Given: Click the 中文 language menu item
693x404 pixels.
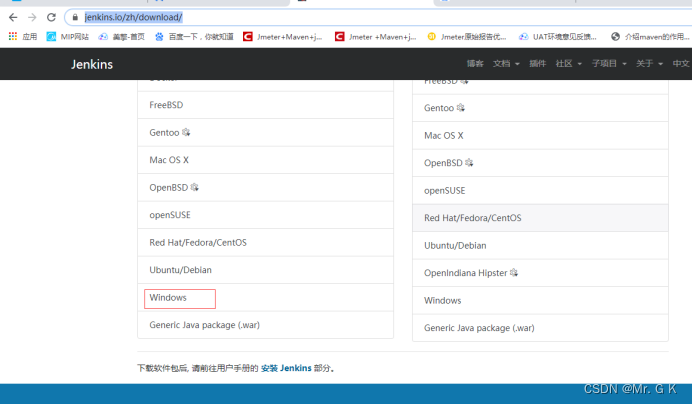Looking at the screenshot, I should click(681, 64).
